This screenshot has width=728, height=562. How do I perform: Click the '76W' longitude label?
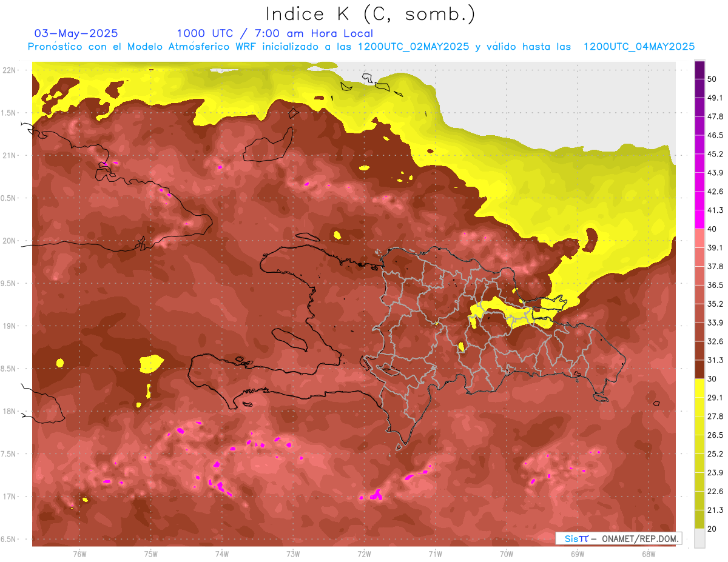pos(79,554)
